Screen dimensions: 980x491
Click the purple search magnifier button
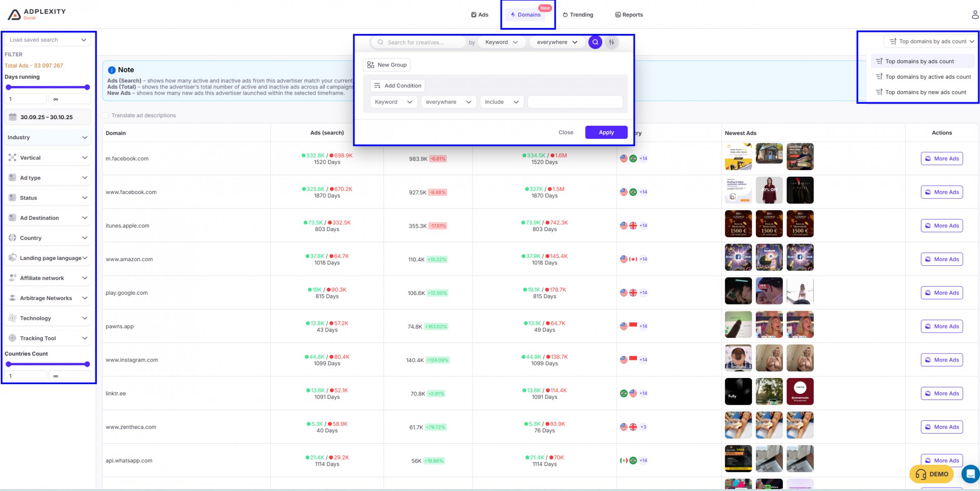coord(595,42)
